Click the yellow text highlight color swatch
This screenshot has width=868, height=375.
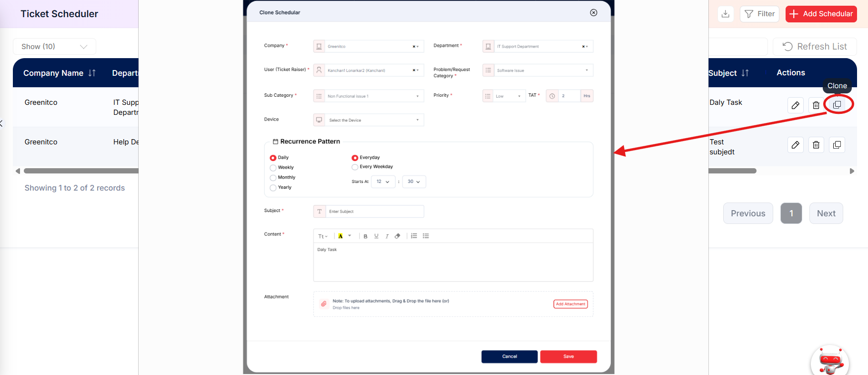click(x=341, y=236)
